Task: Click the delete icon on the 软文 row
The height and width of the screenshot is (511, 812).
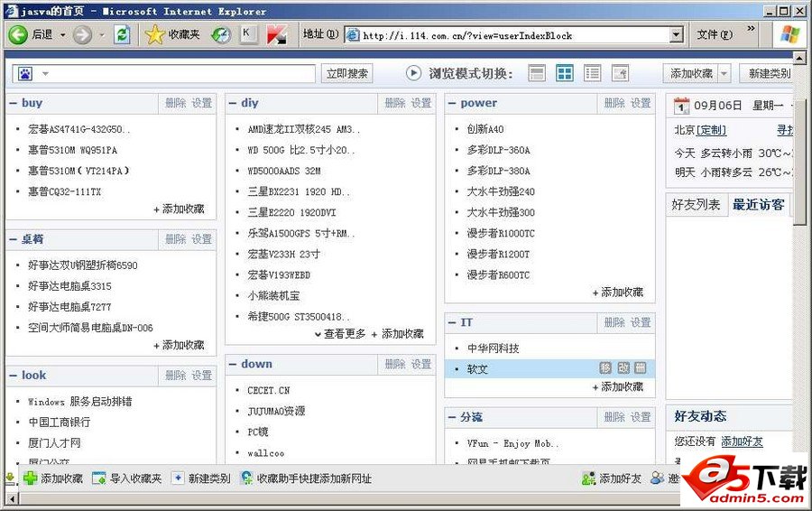Action: (641, 368)
